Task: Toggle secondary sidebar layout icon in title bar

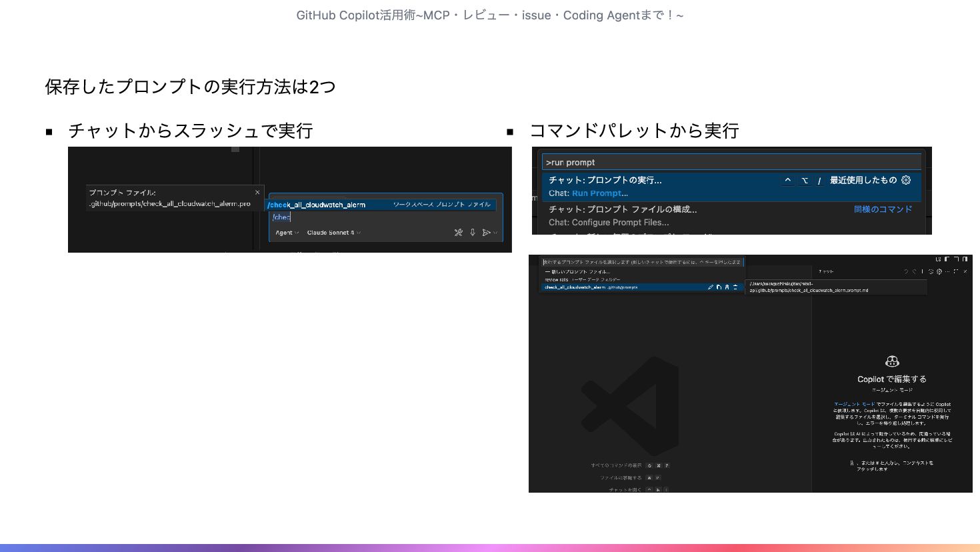Action: pos(965,259)
